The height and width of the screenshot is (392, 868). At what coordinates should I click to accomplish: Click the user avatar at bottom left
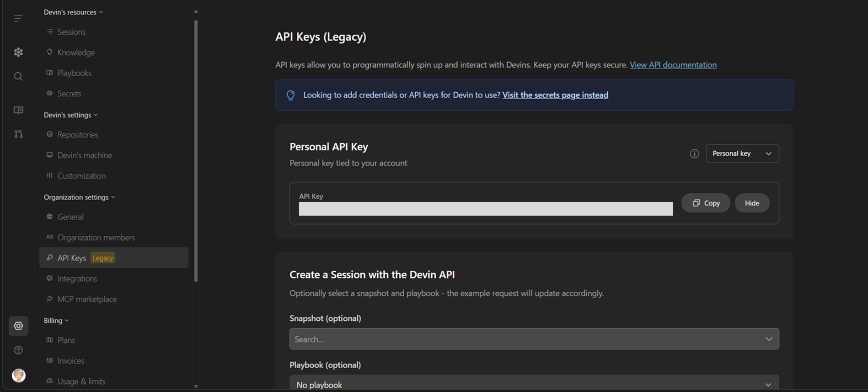19,375
